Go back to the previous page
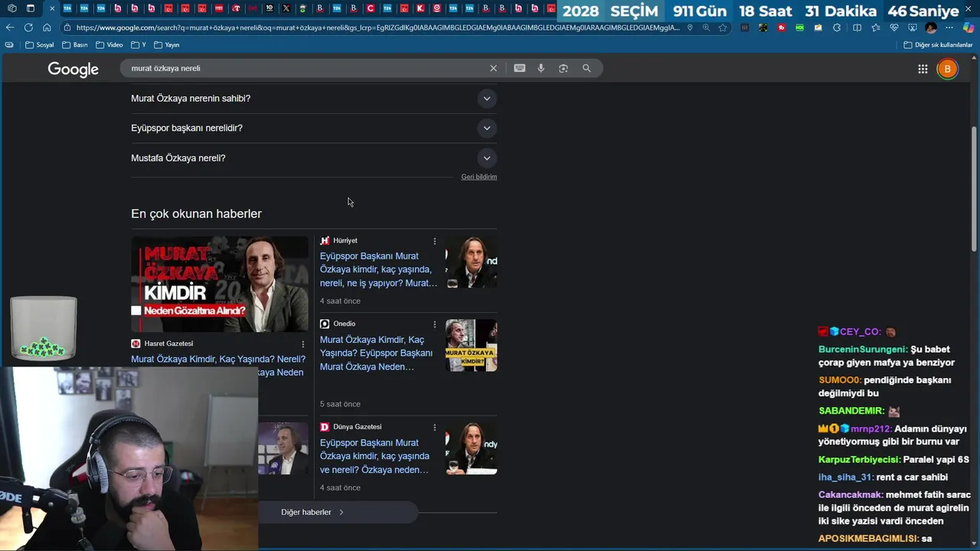The image size is (980, 551). pyautogui.click(x=10, y=28)
